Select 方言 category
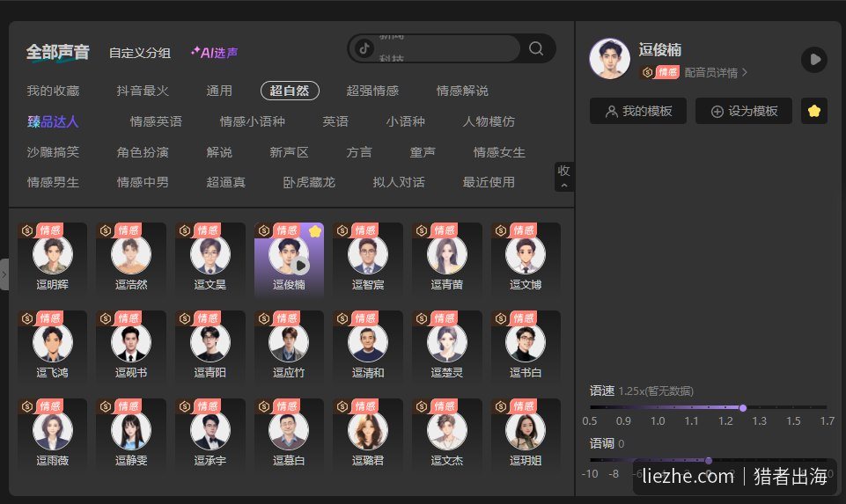This screenshot has width=846, height=504. pos(359,152)
